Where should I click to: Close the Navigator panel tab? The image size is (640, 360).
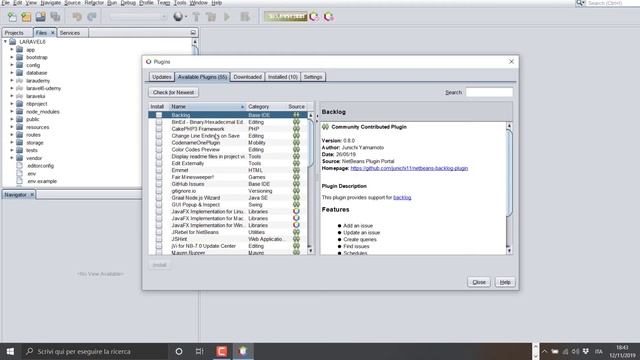[x=32, y=195]
